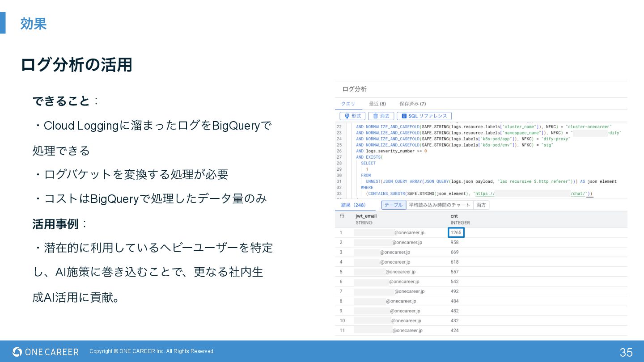This screenshot has width=644, height=362.
Task: Switch to the 最近 (8) tab
Action: tap(377, 104)
